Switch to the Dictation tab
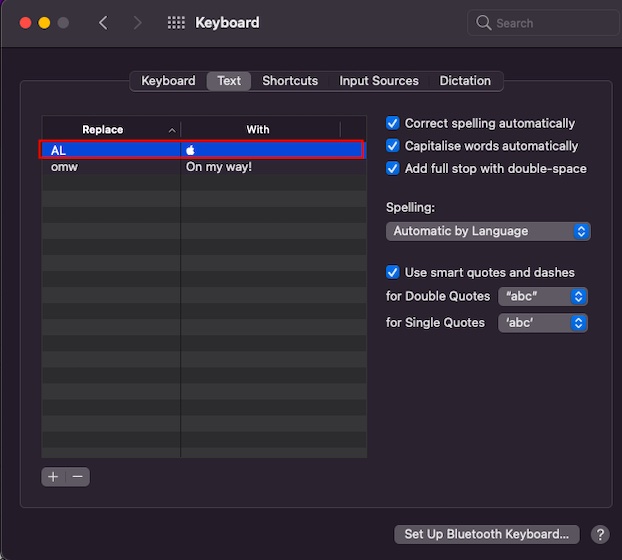Screen dimensions: 622x560 (x=465, y=81)
